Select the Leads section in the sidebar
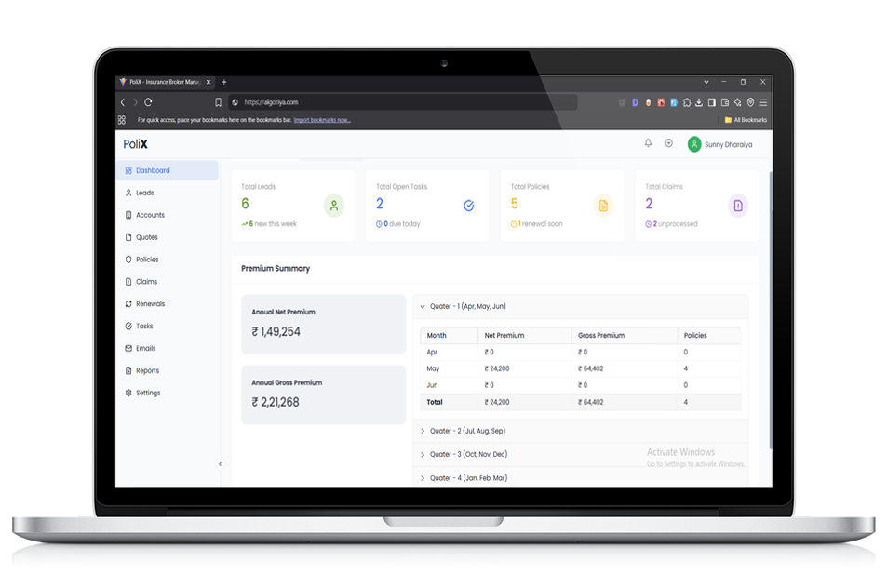 (x=144, y=193)
